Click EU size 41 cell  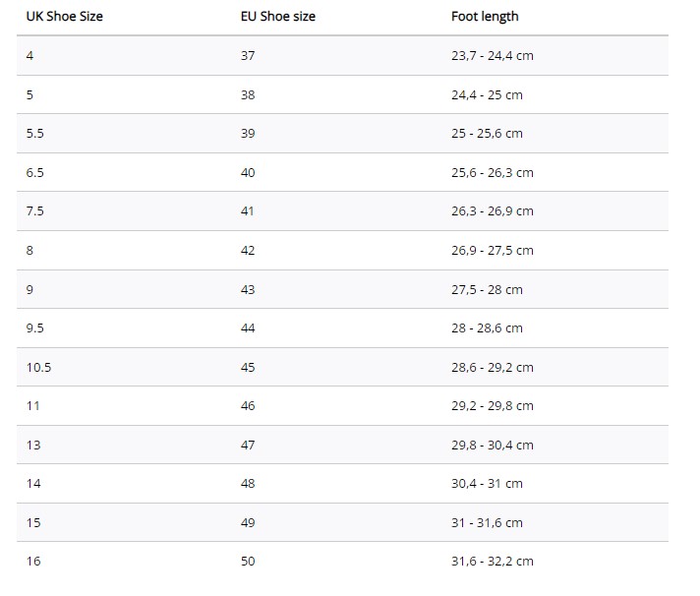coord(248,211)
